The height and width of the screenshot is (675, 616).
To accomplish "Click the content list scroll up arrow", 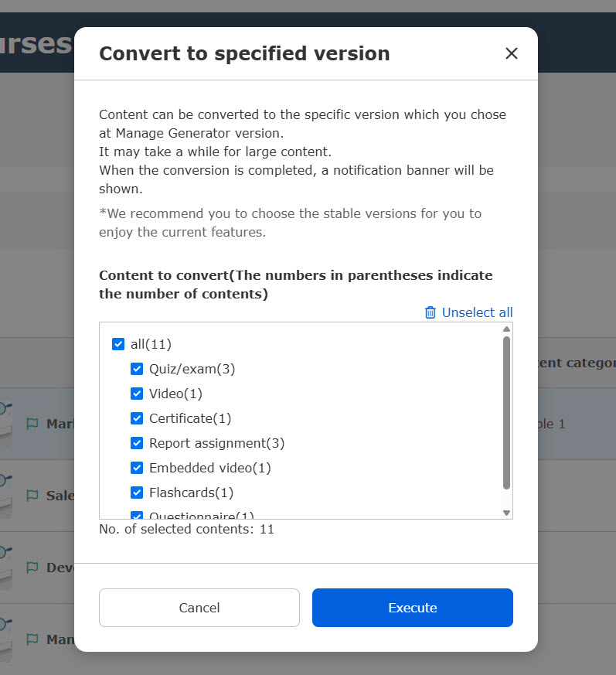I will (507, 329).
